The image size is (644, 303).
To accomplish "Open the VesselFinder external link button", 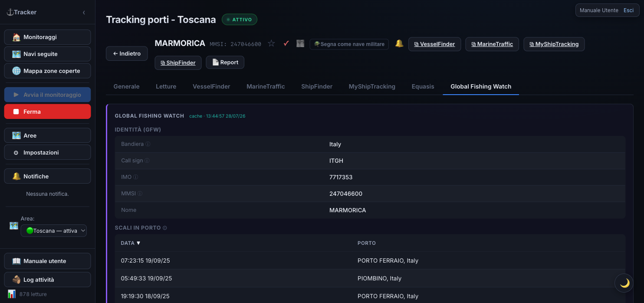I will [x=434, y=44].
